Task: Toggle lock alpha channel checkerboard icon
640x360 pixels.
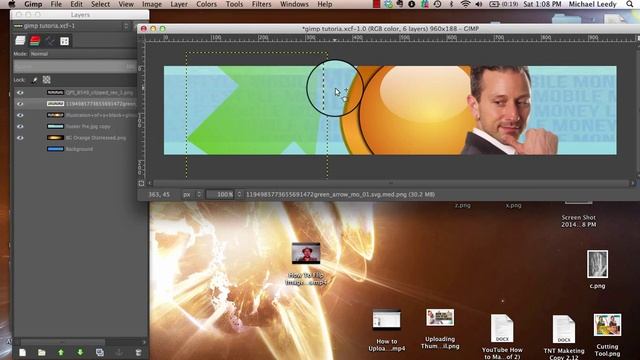Action: coord(47,80)
